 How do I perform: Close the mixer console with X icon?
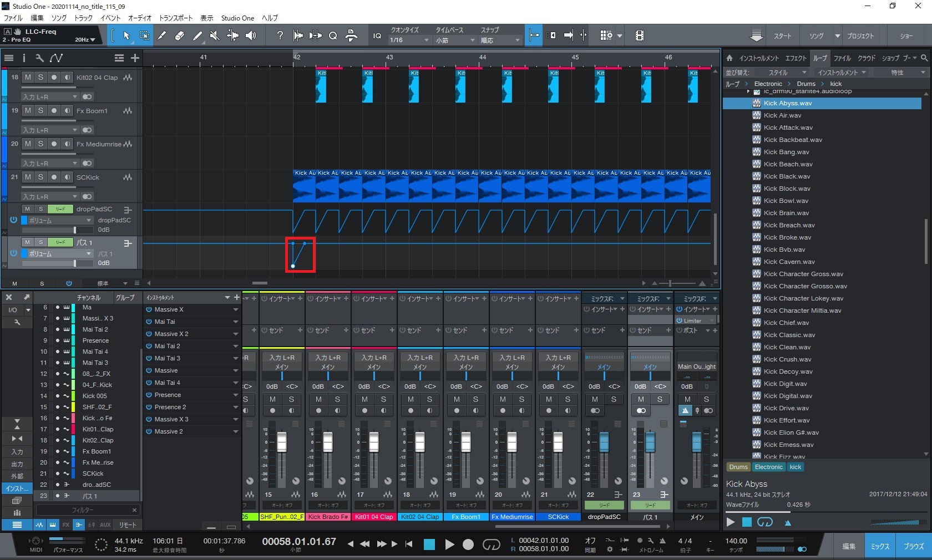point(9,297)
